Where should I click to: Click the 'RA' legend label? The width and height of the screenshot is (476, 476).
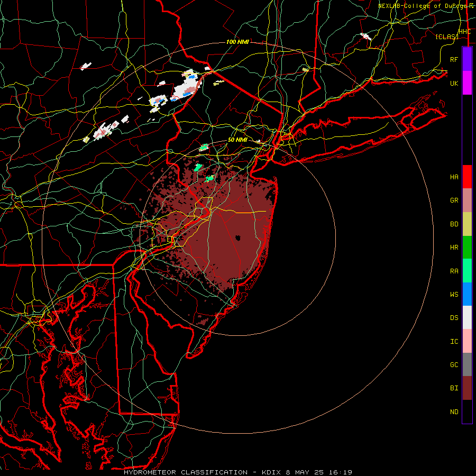click(454, 271)
